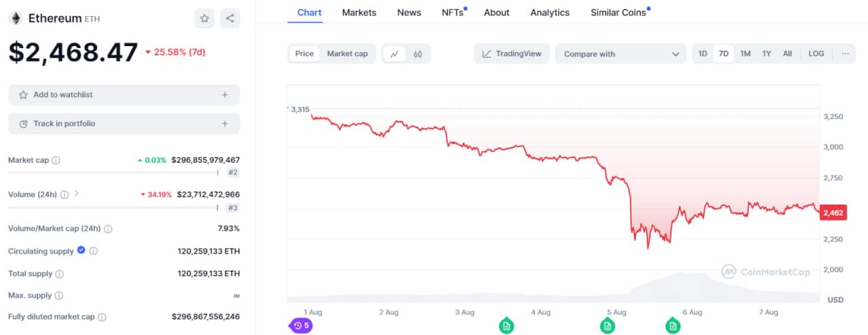868x335 pixels.
Task: Switch to the line chart icon
Action: tap(395, 54)
